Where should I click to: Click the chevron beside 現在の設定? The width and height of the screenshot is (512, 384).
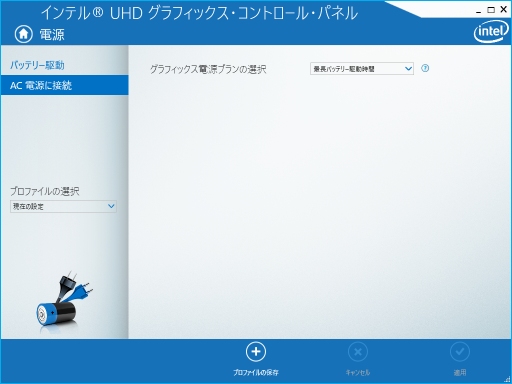pos(111,206)
